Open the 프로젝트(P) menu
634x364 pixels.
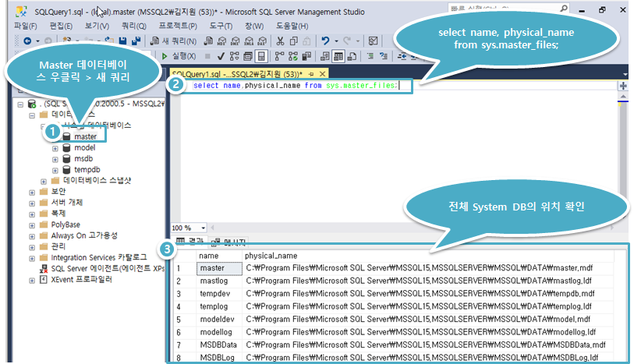[x=178, y=26]
